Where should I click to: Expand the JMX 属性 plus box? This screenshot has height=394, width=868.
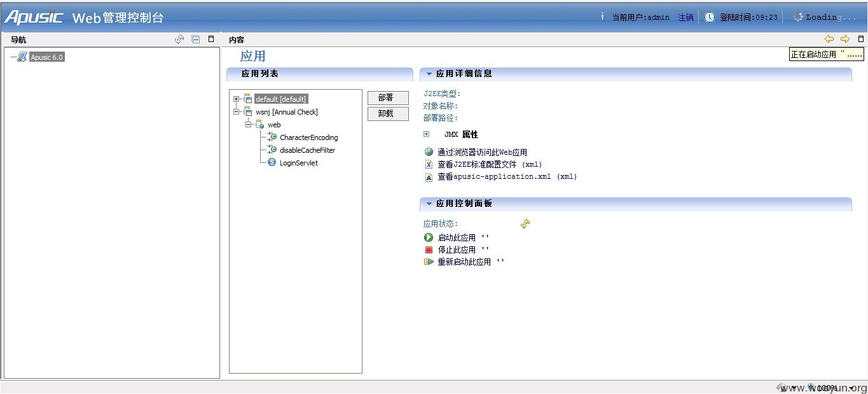pyautogui.click(x=427, y=134)
